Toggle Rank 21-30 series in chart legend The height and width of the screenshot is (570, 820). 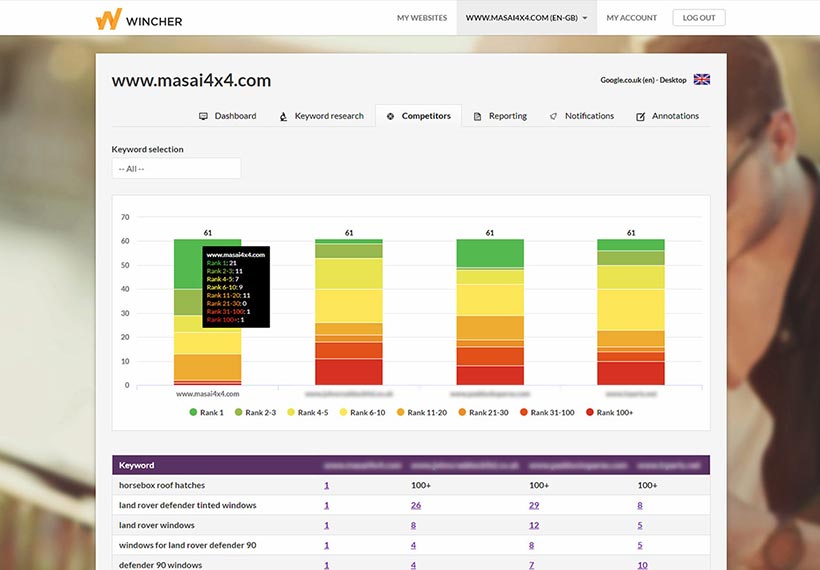click(483, 413)
